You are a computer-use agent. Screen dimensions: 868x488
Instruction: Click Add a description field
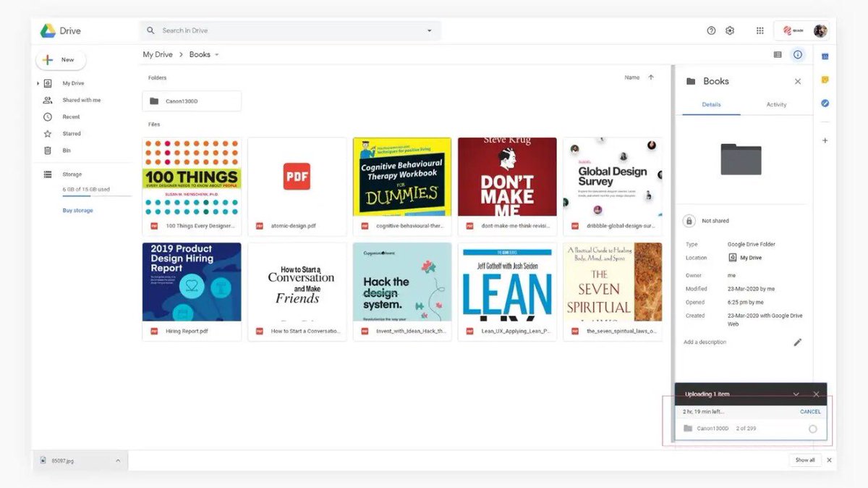(705, 342)
